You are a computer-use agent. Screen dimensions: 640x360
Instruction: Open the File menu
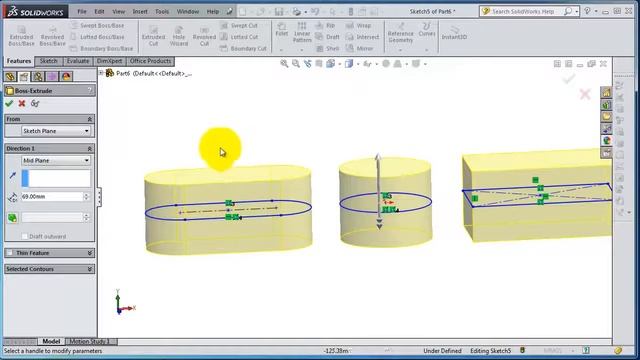(x=82, y=11)
